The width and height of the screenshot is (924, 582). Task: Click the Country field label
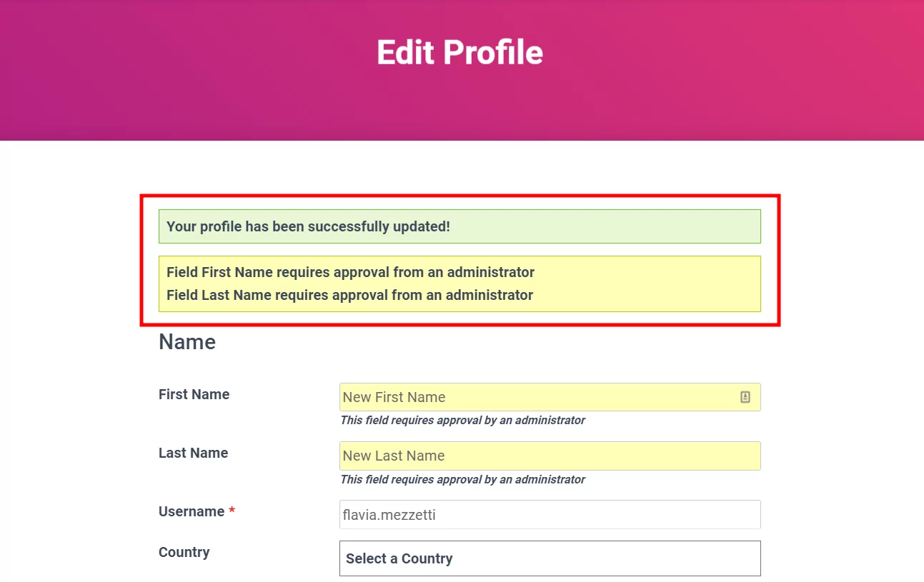point(184,552)
